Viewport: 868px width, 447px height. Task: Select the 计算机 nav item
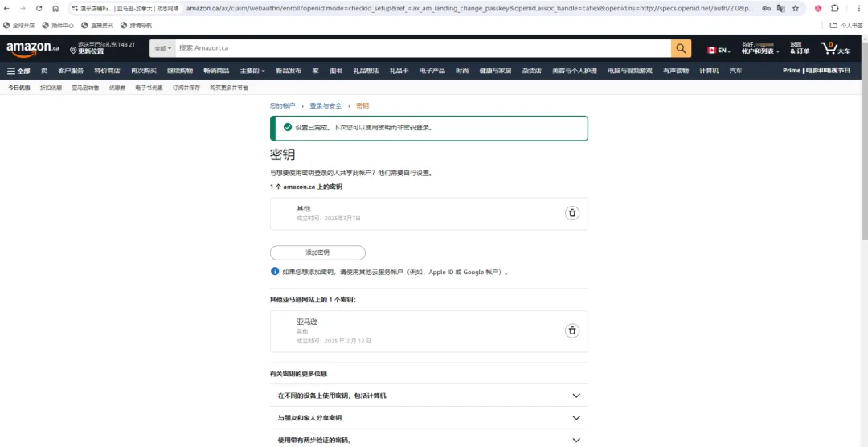(709, 71)
